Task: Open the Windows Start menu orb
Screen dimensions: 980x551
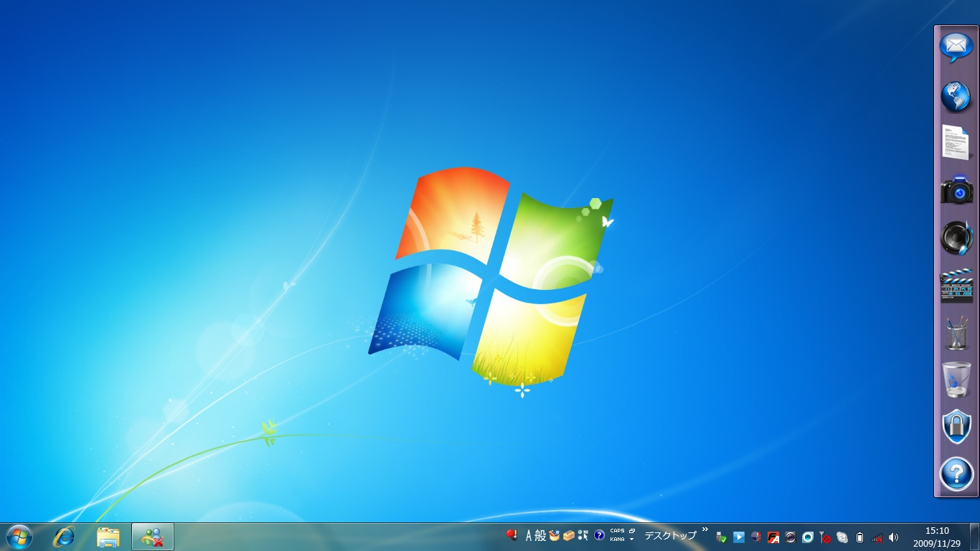Action: click(19, 537)
